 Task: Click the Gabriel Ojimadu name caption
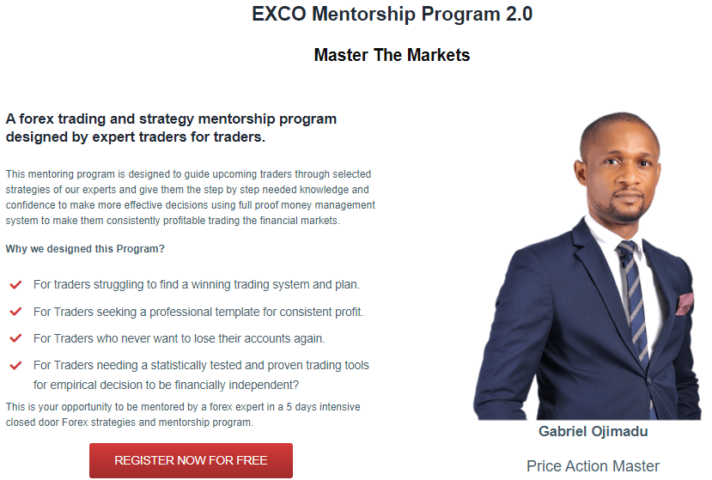pyautogui.click(x=593, y=431)
